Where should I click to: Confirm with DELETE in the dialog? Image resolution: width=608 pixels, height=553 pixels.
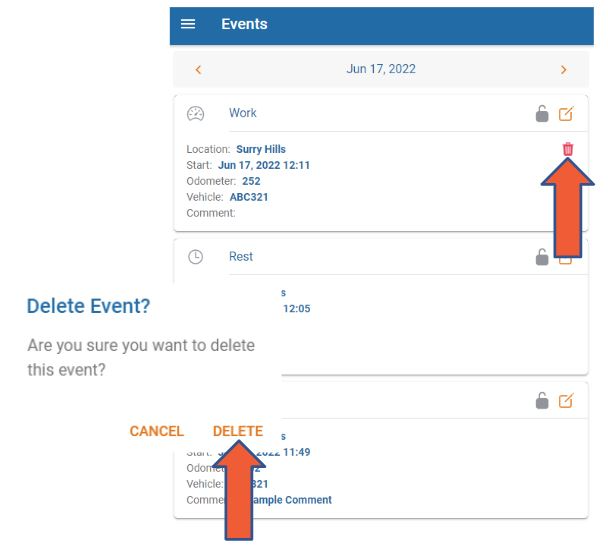(x=238, y=431)
